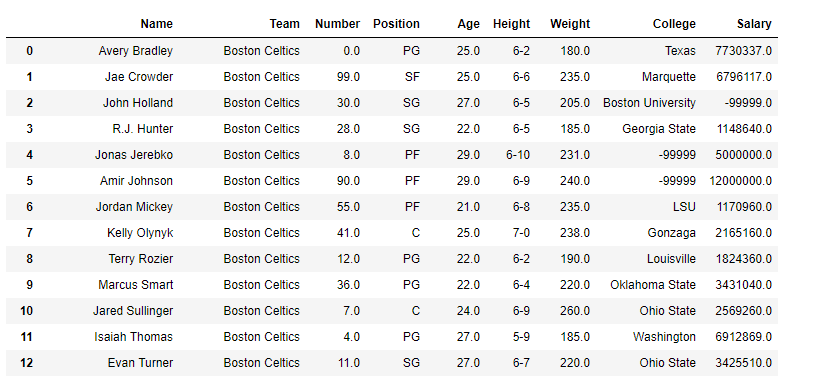This screenshot has width=817, height=382.
Task: Select the Age column header
Action: pos(468,24)
